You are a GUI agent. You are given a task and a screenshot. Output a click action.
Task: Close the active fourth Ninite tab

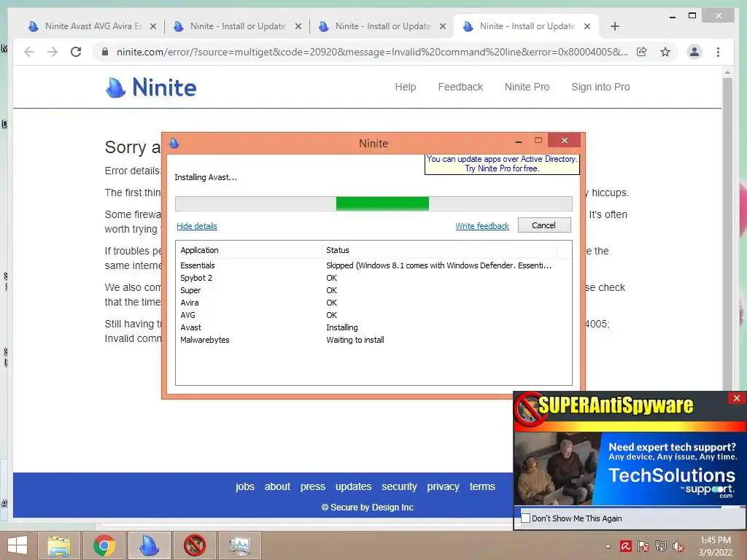coord(587,26)
